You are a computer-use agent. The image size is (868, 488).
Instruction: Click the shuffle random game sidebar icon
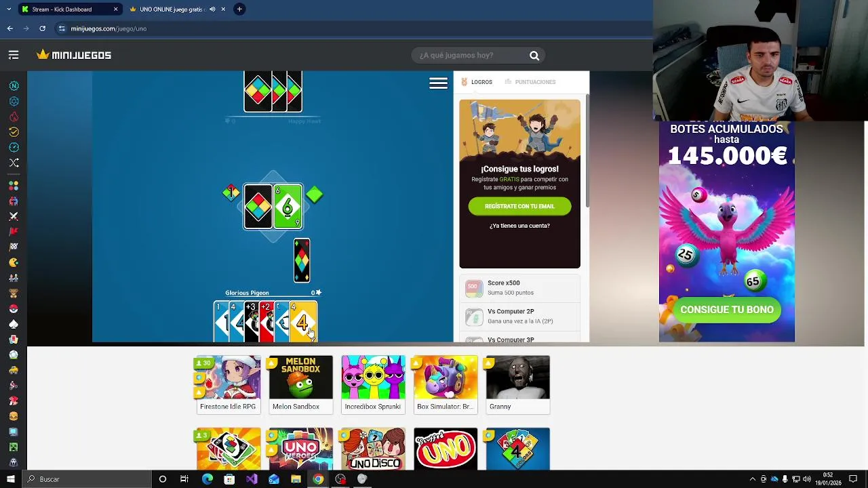(x=14, y=163)
